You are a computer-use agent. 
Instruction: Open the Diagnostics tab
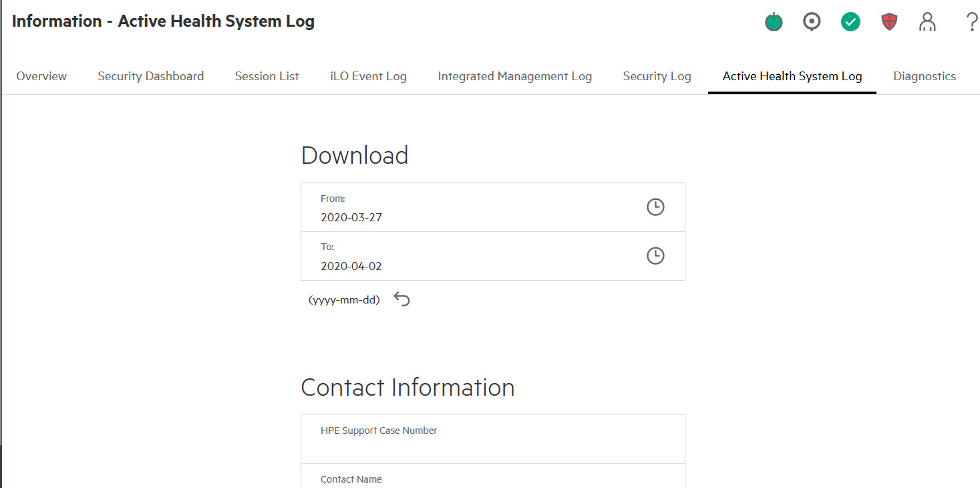[x=924, y=76]
